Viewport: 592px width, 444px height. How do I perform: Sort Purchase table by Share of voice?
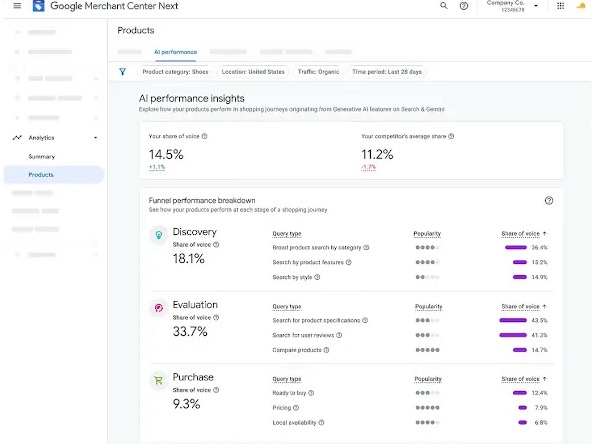coord(524,379)
